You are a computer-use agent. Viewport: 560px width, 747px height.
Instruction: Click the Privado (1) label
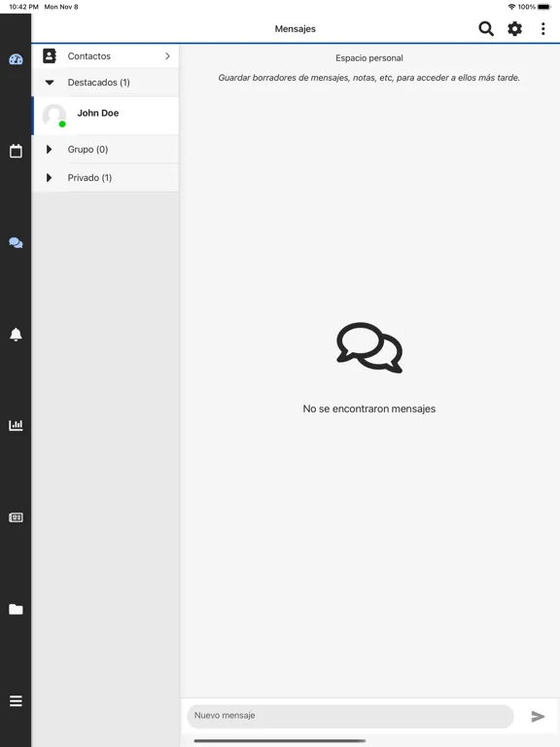click(89, 178)
